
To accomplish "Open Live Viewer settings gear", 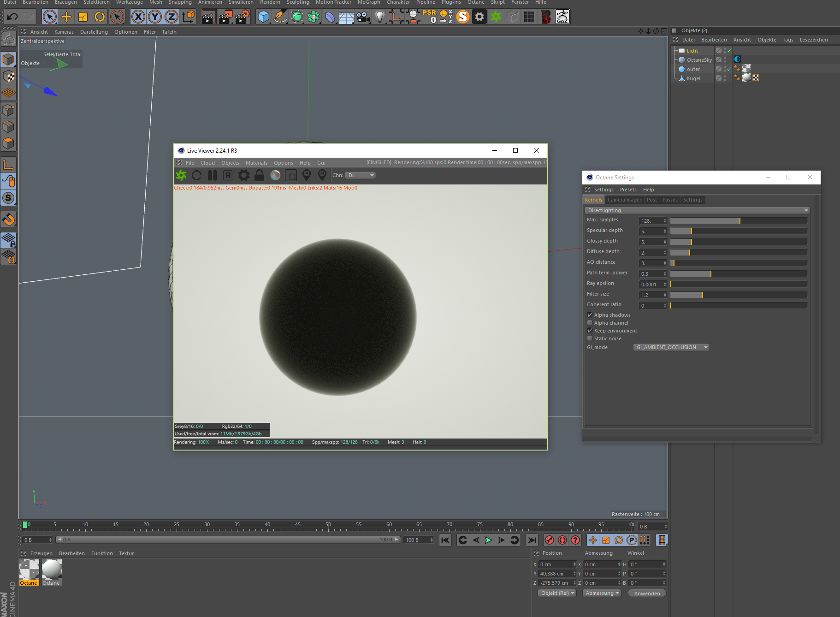I will click(243, 175).
